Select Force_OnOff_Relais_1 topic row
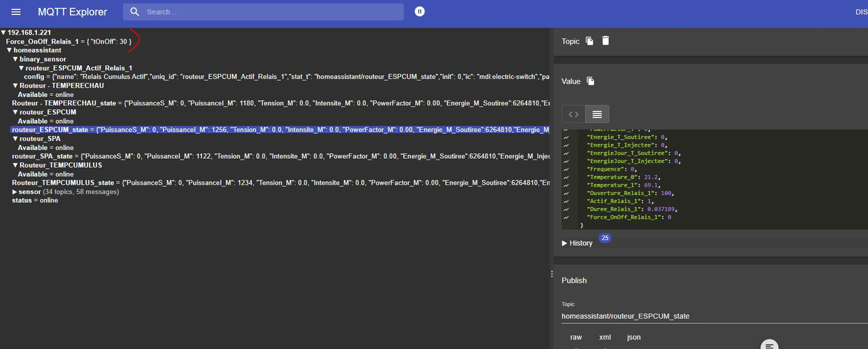The height and width of the screenshot is (349, 868). pyautogui.click(x=69, y=41)
